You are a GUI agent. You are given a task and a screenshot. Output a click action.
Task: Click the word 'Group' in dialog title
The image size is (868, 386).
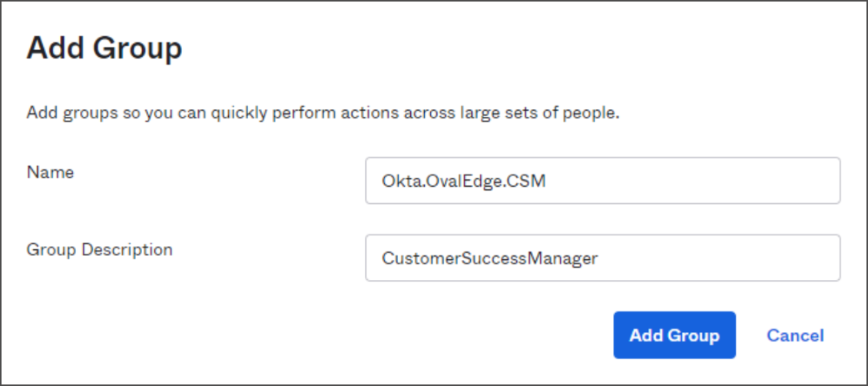137,50
